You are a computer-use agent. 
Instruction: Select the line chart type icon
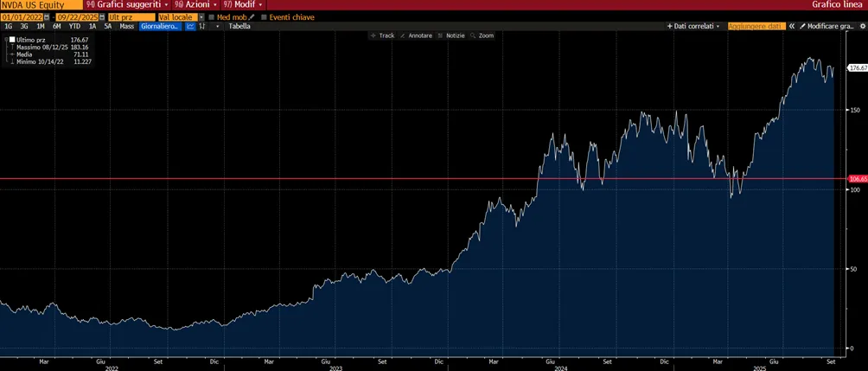click(190, 26)
